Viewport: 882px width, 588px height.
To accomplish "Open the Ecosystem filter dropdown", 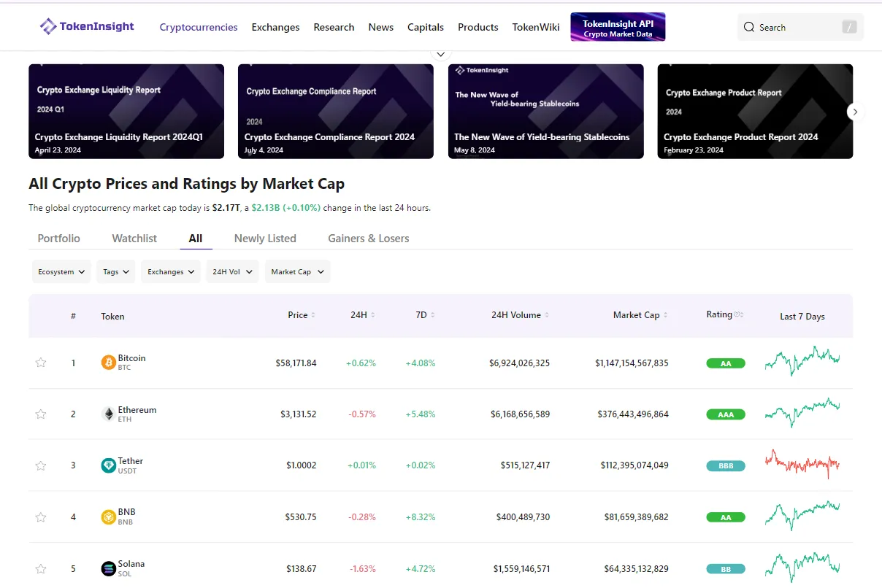I will pos(61,271).
